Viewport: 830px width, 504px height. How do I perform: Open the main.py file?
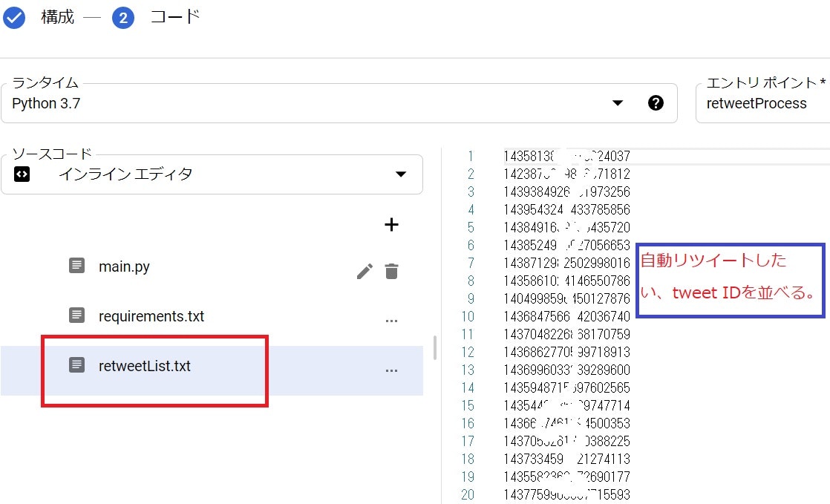click(124, 266)
